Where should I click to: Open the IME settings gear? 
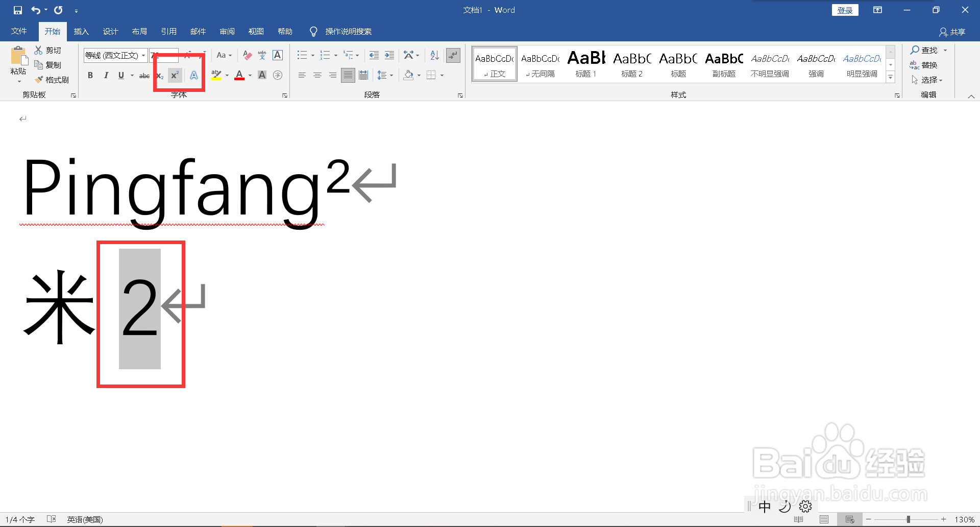pyautogui.click(x=805, y=506)
